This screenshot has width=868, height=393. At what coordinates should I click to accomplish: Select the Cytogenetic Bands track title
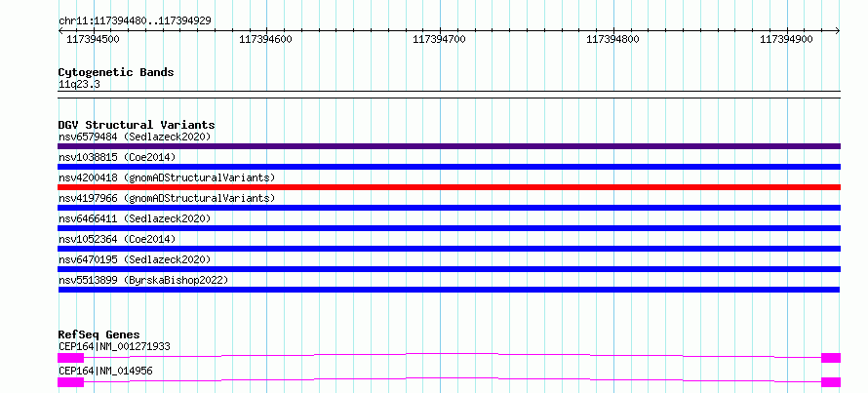[x=116, y=72]
